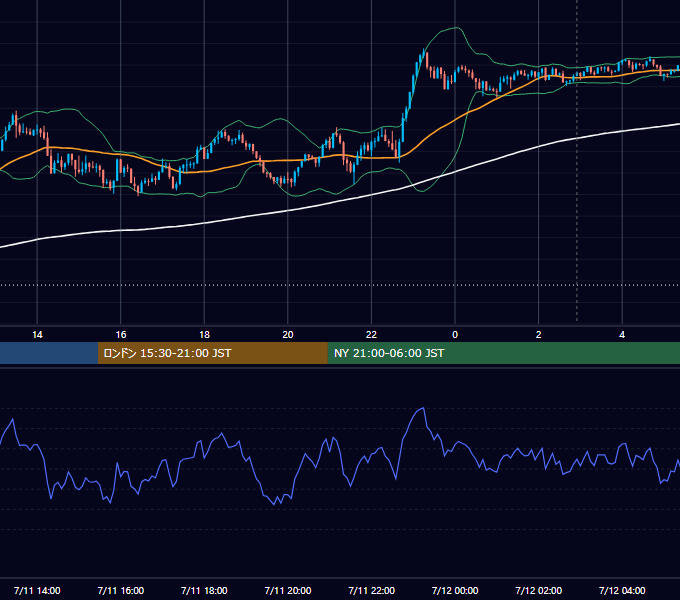The height and width of the screenshot is (600, 680).
Task: Click the 7/12 02:00 date label
Action: pos(539,590)
